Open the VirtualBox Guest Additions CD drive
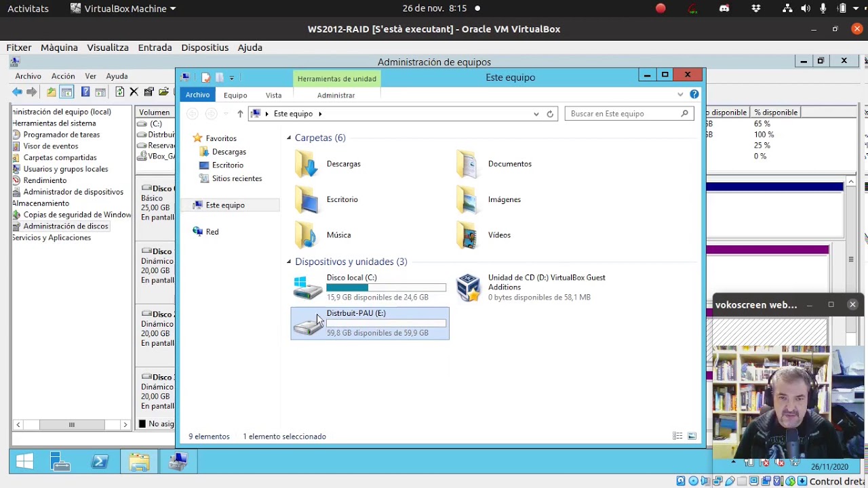The height and width of the screenshot is (488, 868). [x=532, y=287]
